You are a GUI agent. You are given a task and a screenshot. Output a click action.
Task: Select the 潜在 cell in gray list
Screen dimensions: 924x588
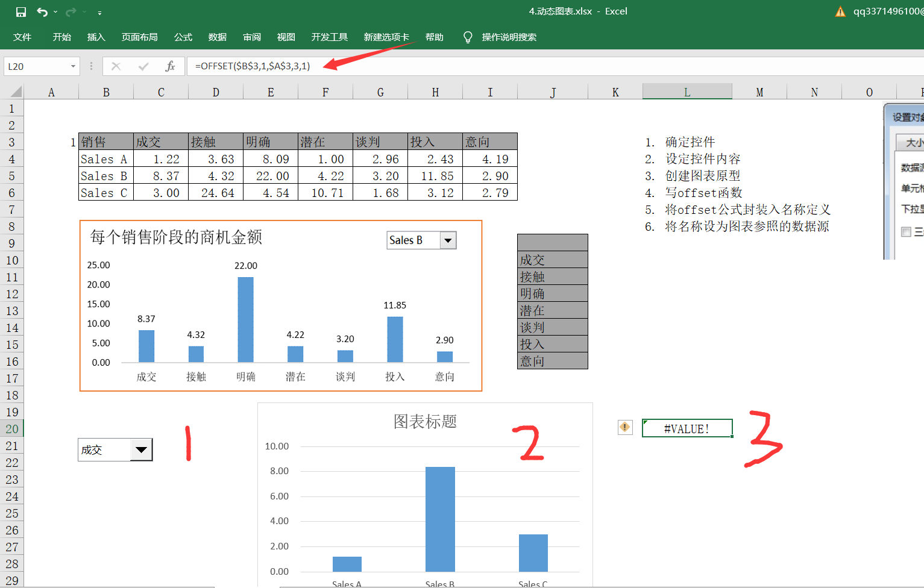[553, 310]
